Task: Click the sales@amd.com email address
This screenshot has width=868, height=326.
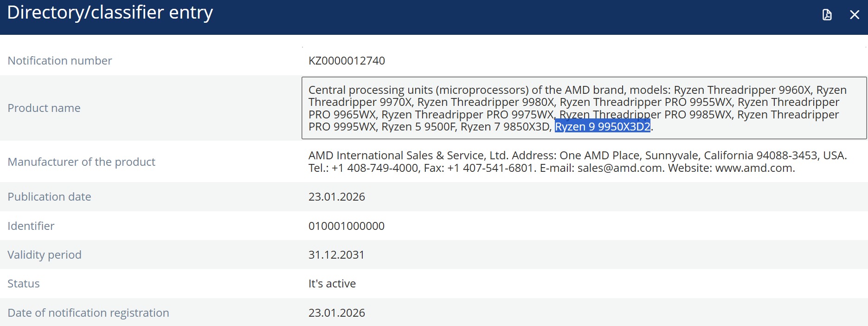Action: click(x=619, y=168)
